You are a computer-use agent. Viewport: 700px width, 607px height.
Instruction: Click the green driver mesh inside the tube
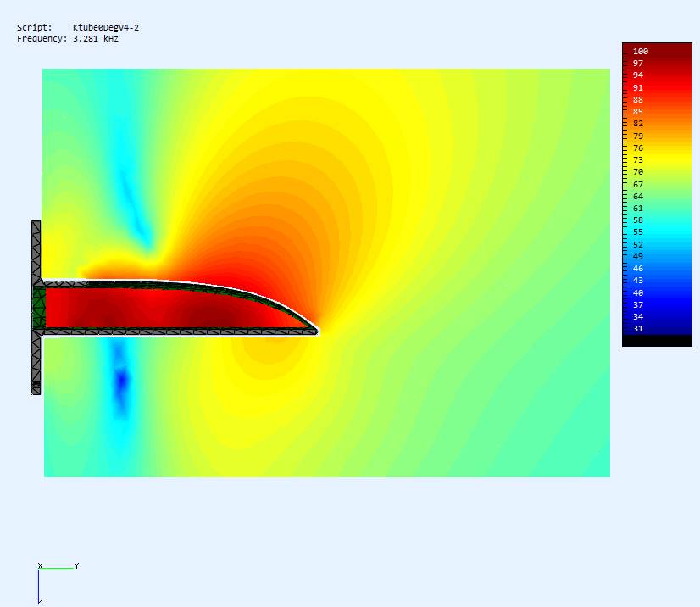pos(39,307)
